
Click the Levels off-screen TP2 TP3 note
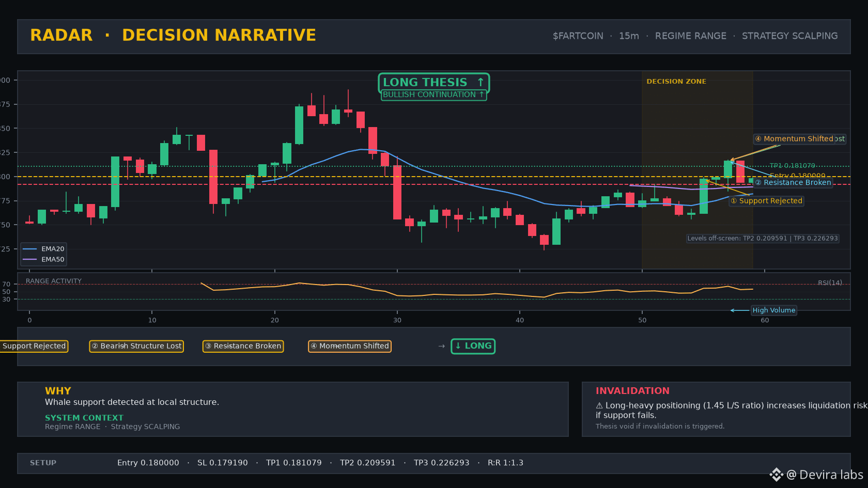763,239
